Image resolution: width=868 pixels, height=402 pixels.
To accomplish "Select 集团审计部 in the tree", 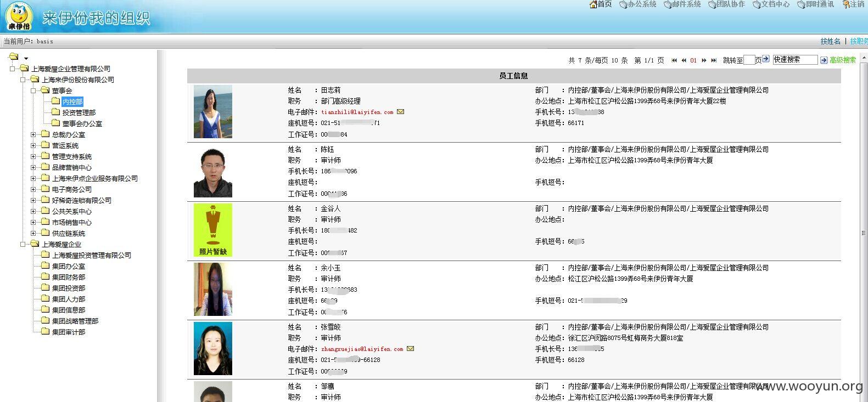I will click(x=69, y=332).
